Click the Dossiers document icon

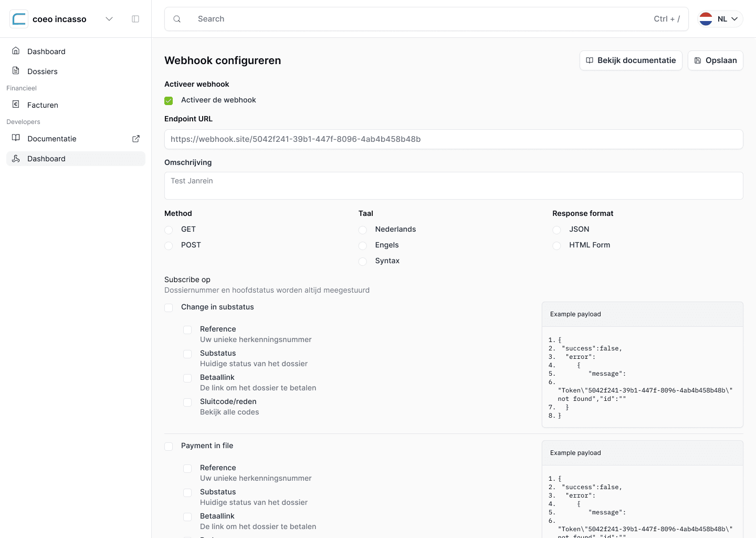coord(16,71)
